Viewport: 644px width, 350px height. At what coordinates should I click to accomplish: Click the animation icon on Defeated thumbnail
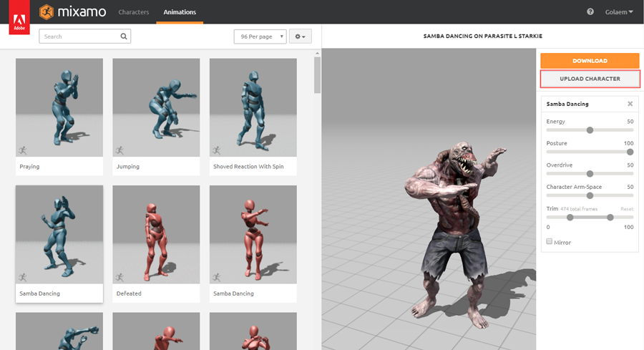click(120, 277)
